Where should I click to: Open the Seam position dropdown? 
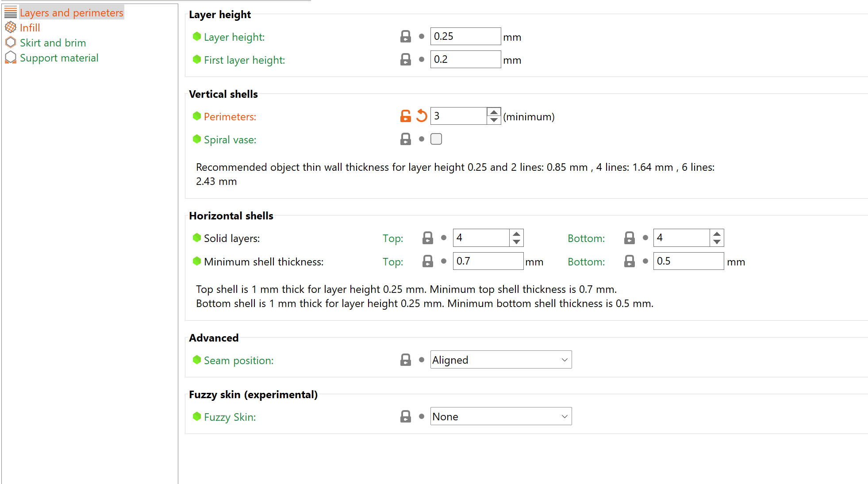(x=501, y=360)
